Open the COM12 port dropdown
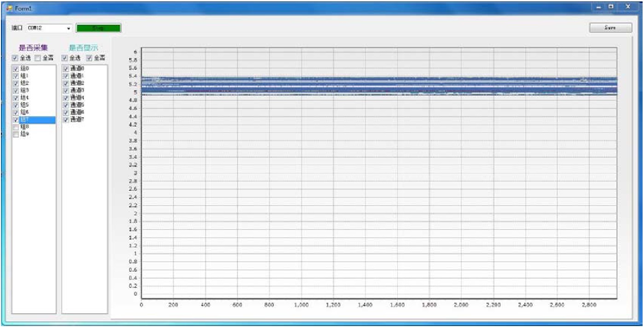Image resolution: width=644 pixels, height=327 pixels. pyautogui.click(x=68, y=29)
